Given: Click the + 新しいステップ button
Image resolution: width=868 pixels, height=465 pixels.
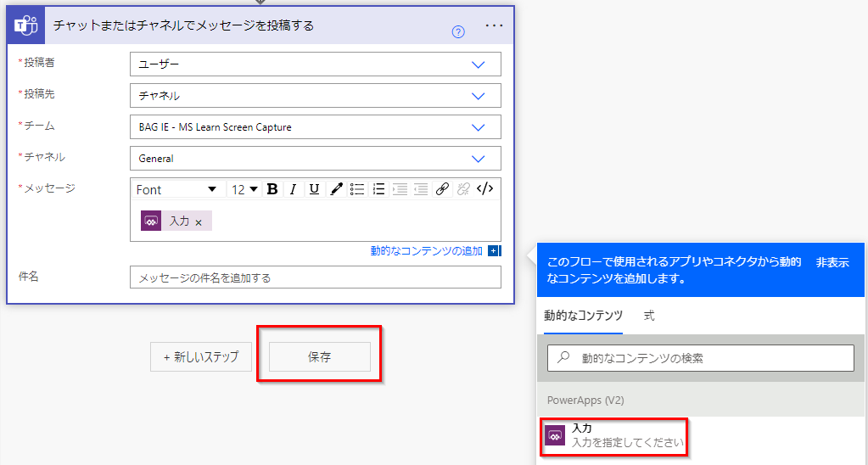Looking at the screenshot, I should pyautogui.click(x=201, y=357).
